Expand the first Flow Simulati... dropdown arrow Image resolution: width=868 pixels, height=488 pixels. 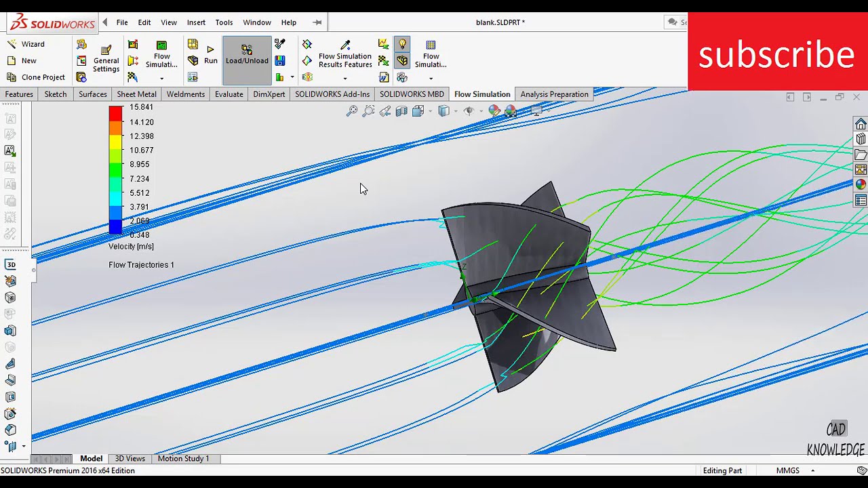(161, 79)
